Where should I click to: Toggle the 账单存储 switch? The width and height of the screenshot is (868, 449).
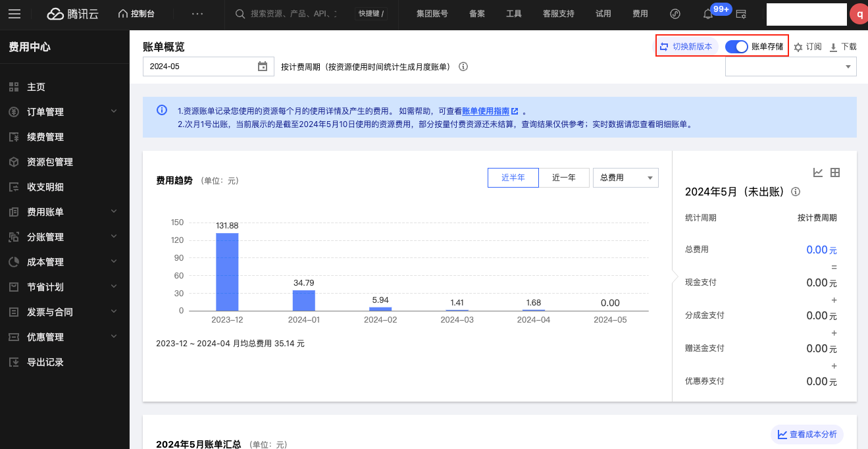point(736,47)
